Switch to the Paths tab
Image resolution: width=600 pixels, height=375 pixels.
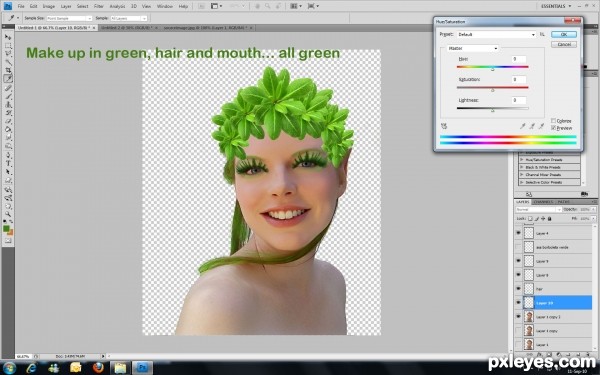(563, 202)
